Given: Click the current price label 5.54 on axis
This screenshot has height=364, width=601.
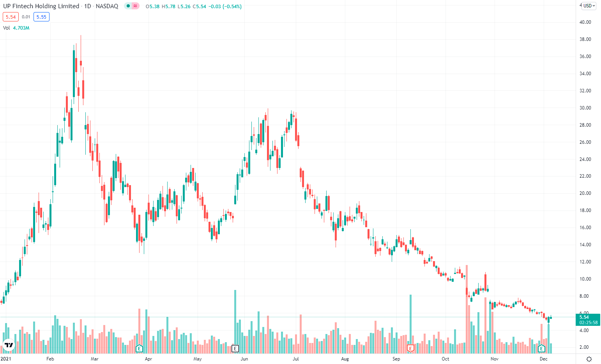Looking at the screenshot, I should 588,320.
